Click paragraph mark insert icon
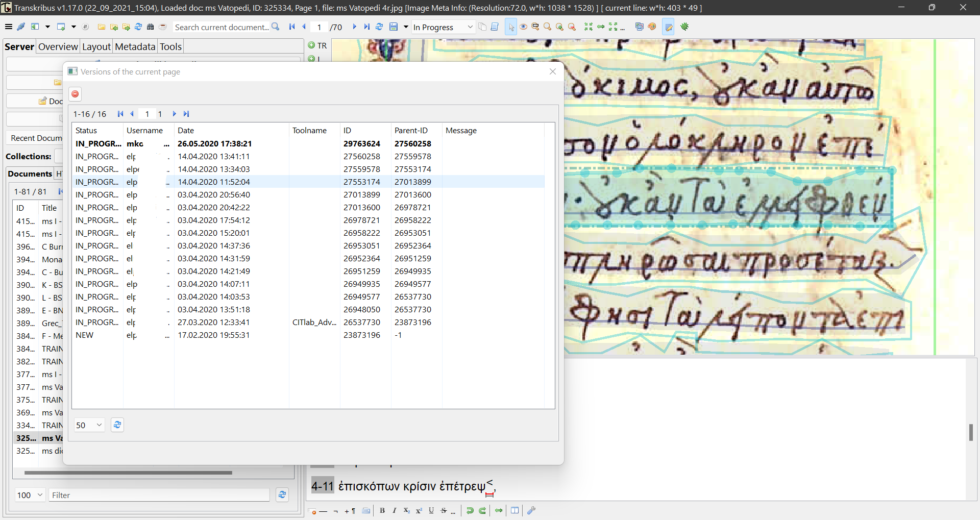Screen dimensions: 980x520 350,510
